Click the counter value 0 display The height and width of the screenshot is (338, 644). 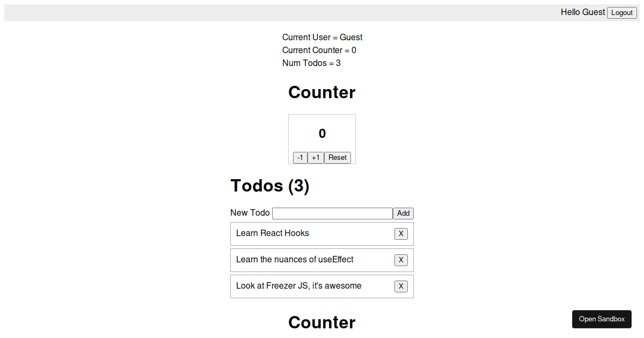point(322,134)
